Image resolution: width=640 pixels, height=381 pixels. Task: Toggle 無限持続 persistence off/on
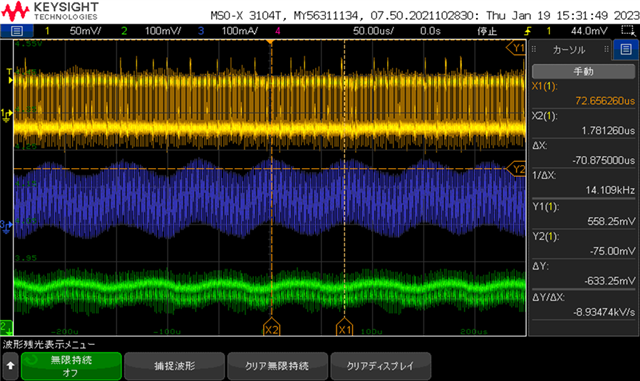(71, 366)
